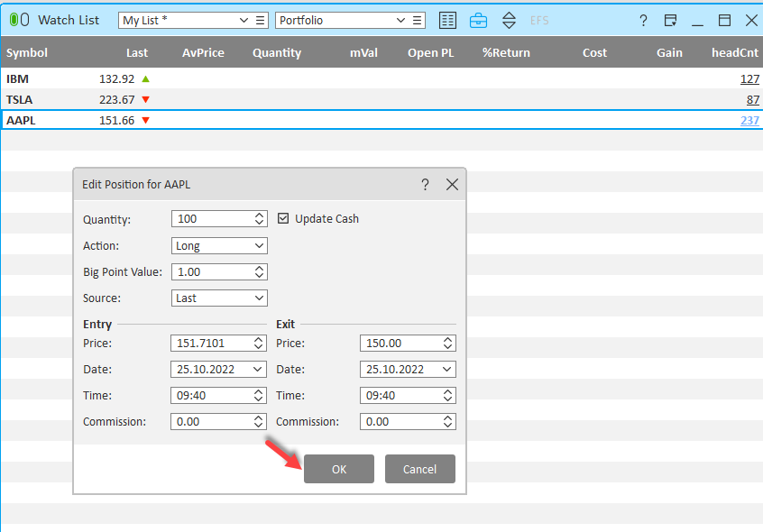This screenshot has width=763, height=532.
Task: Open the AAPL headCnt link 237
Action: click(x=749, y=120)
